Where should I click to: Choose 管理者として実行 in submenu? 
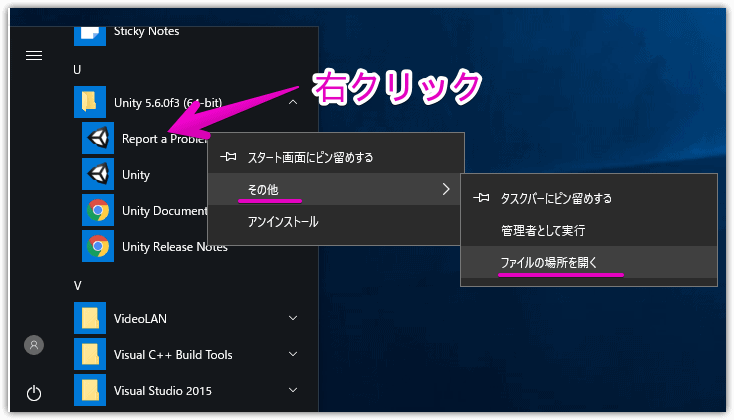click(589, 230)
